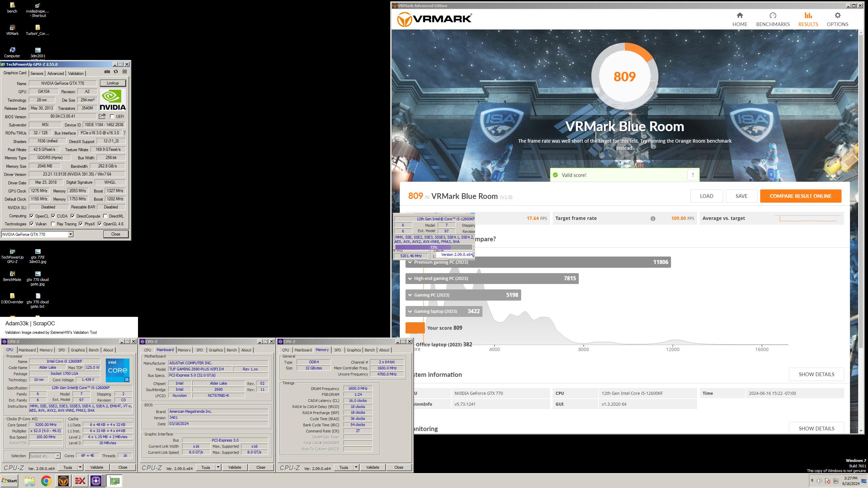Toggle the OpenGL 4.6 checkbox

click(x=100, y=224)
